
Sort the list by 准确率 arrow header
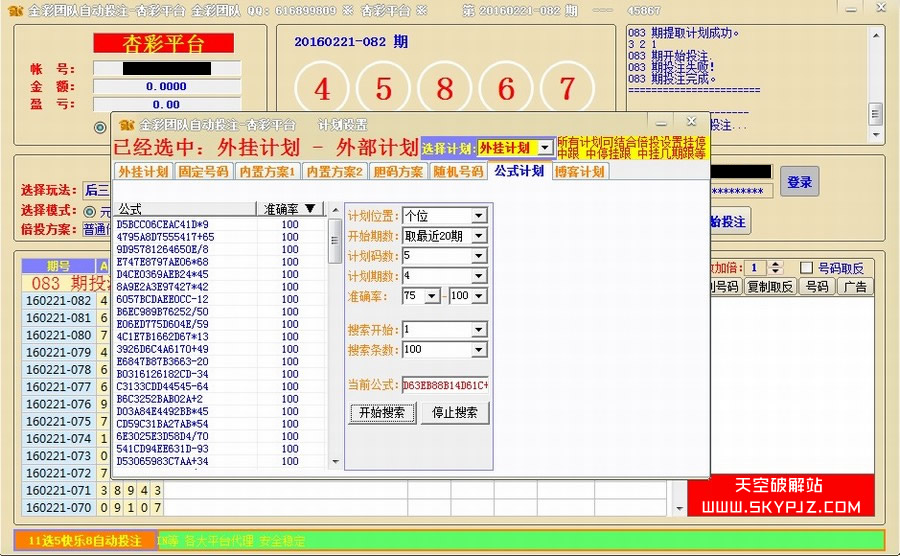pos(310,209)
